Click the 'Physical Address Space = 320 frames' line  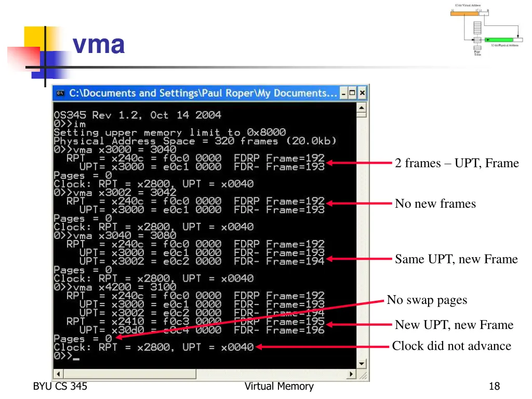(x=195, y=141)
